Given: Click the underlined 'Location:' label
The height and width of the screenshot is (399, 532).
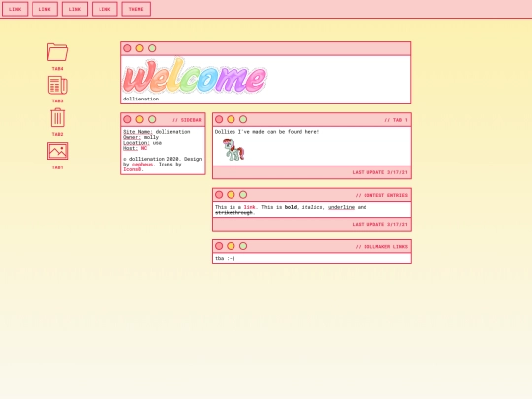Looking at the screenshot, I should tap(136, 143).
